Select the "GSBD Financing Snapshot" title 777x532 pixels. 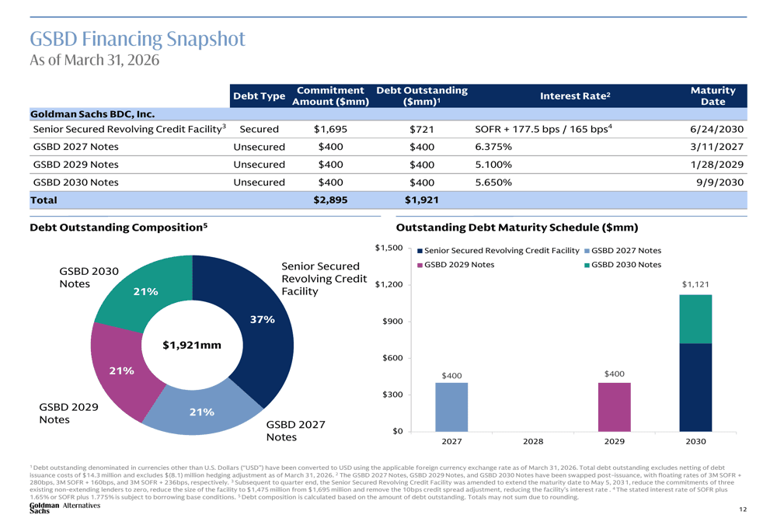click(138, 39)
